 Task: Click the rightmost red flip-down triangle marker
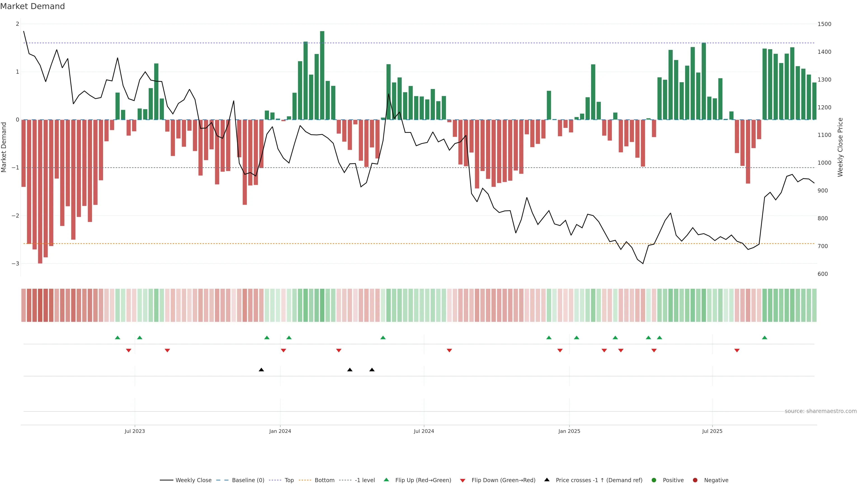737,351
